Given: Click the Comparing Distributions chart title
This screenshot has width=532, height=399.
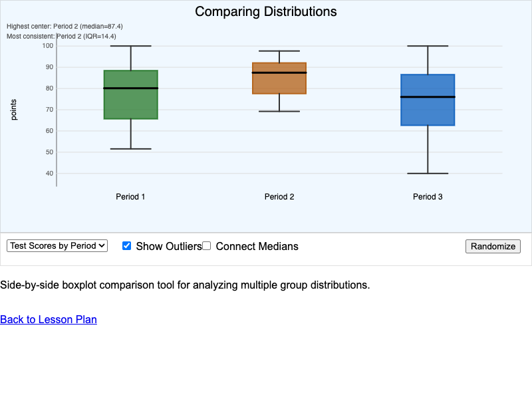Looking at the screenshot, I should 266,12.
